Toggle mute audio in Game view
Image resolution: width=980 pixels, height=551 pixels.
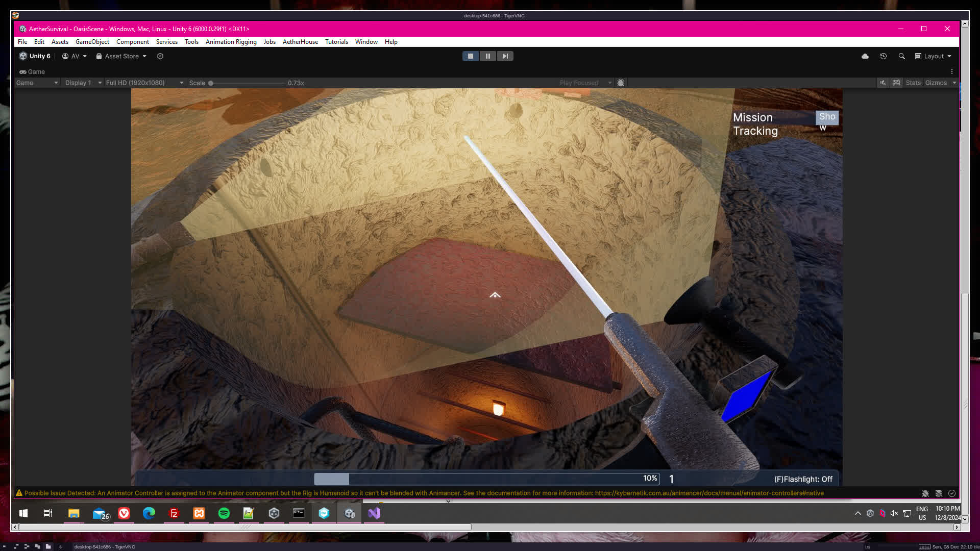pos(883,83)
